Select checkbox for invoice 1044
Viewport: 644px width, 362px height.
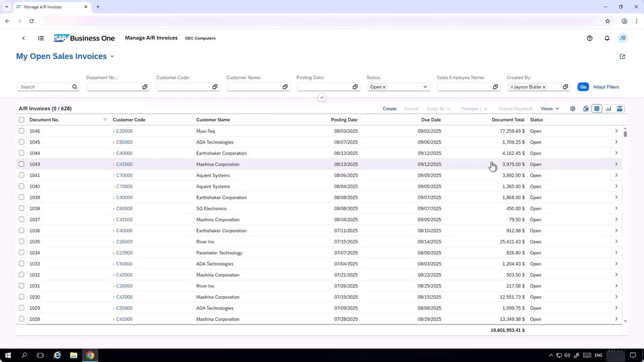click(x=21, y=153)
